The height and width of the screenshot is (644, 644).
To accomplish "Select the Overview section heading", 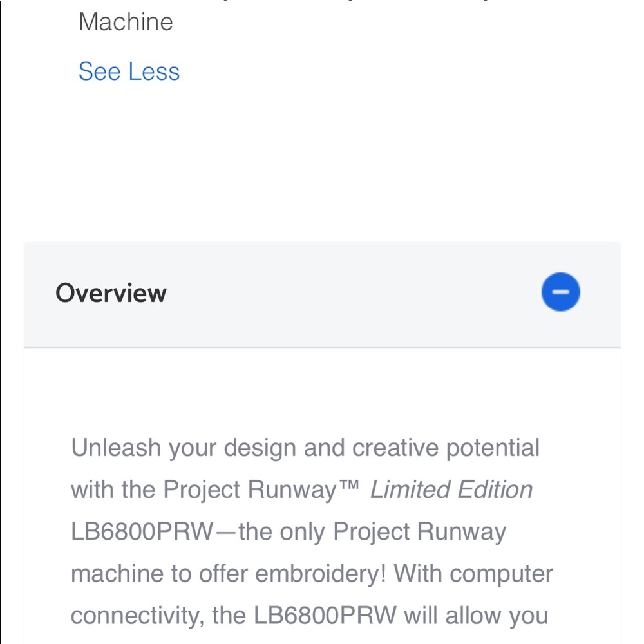I will [x=111, y=293].
